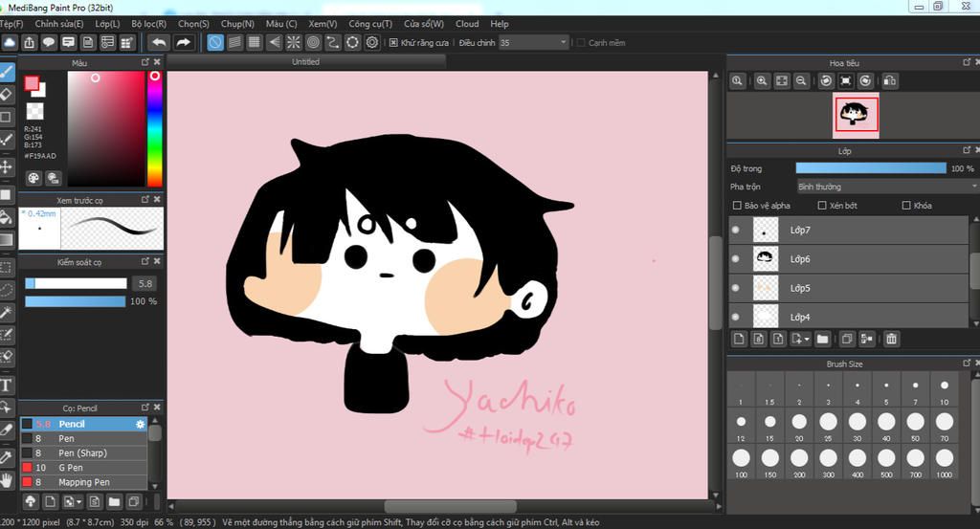Screen dimensions: 980x529
Task: Zoom in on the Navigator panel
Action: point(762,80)
